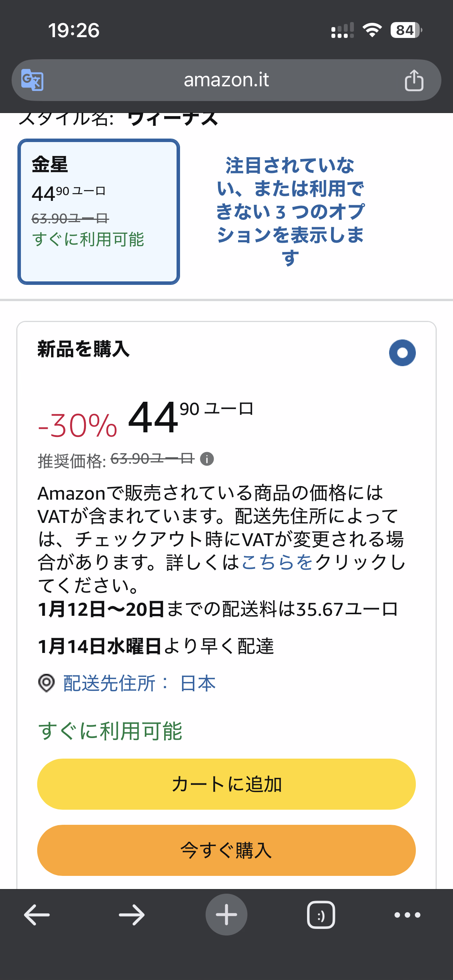The width and height of the screenshot is (453, 980).
Task: Open the こちらを VAT details link
Action: click(x=277, y=562)
